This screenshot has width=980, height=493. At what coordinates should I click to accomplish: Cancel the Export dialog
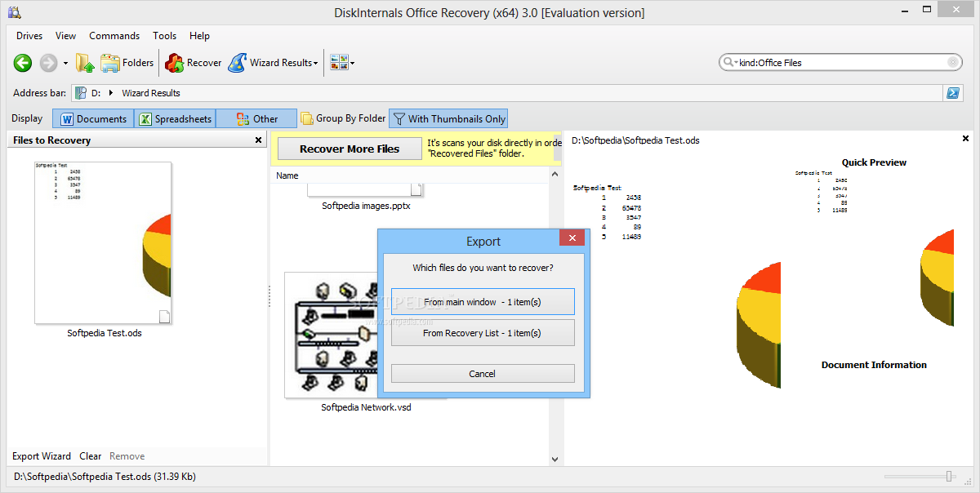483,374
